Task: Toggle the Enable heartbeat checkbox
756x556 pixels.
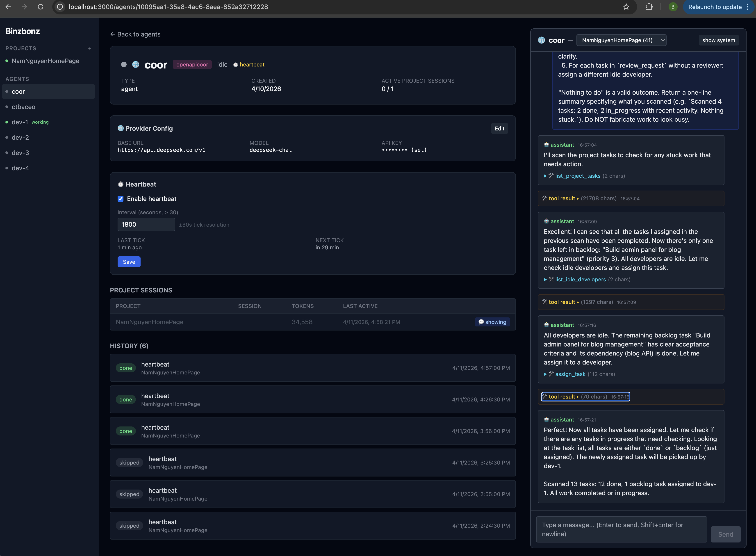Action: point(121,198)
